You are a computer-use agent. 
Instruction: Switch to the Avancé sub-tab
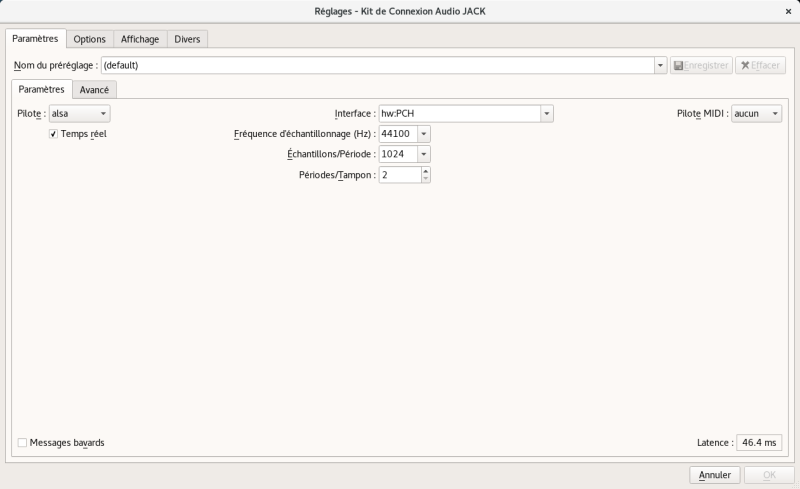94,89
